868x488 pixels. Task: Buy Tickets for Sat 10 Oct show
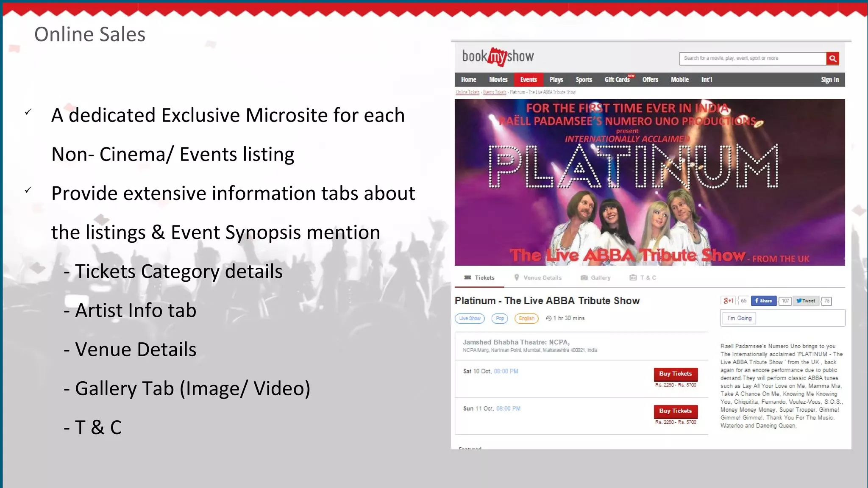pyautogui.click(x=675, y=374)
